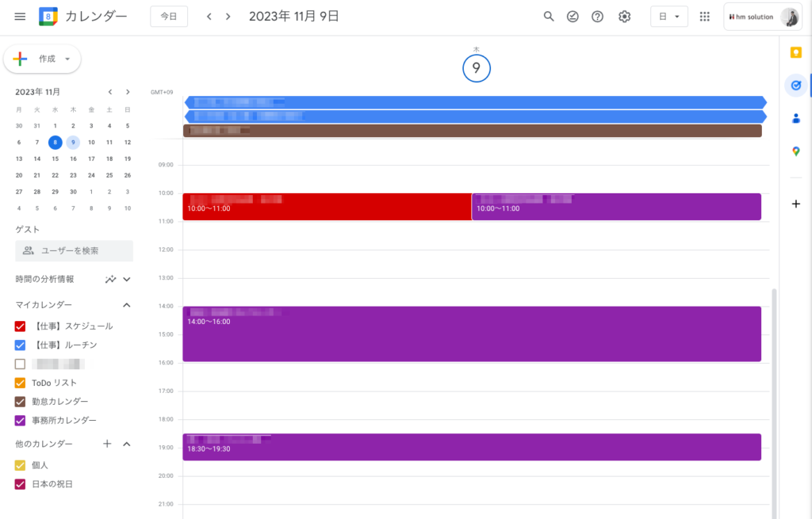Open Contacts in side panel
The height and width of the screenshot is (519, 812).
click(x=796, y=119)
